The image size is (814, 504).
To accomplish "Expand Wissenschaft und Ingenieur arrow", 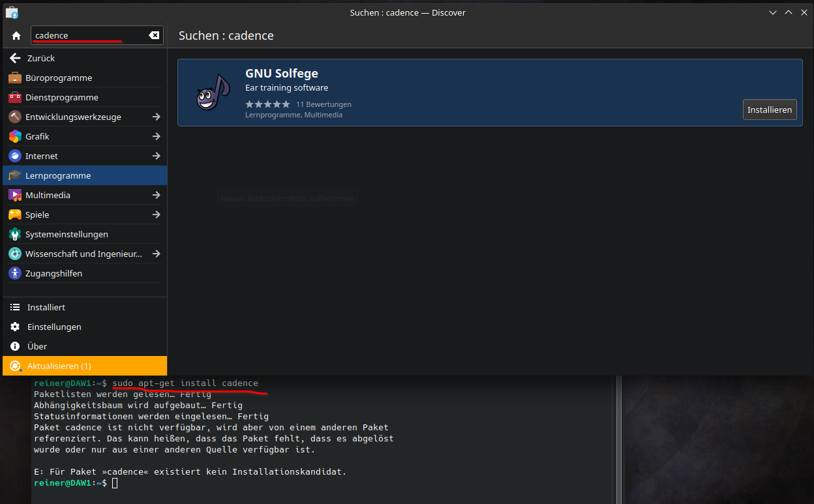I will (x=157, y=254).
